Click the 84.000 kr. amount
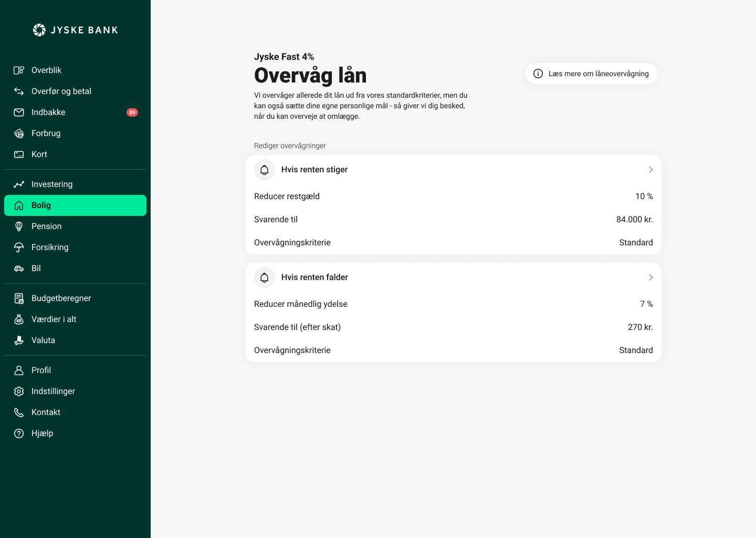The image size is (756, 538). pyautogui.click(x=635, y=220)
